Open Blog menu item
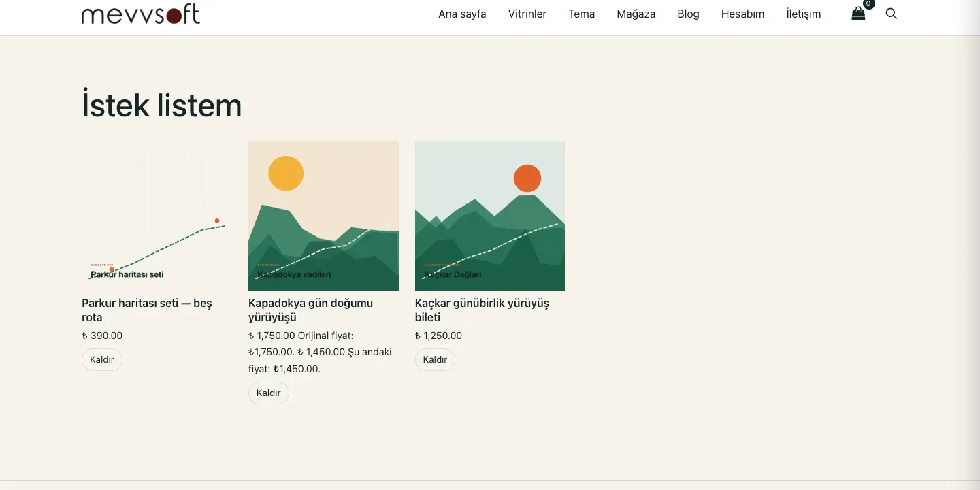 (x=689, y=14)
